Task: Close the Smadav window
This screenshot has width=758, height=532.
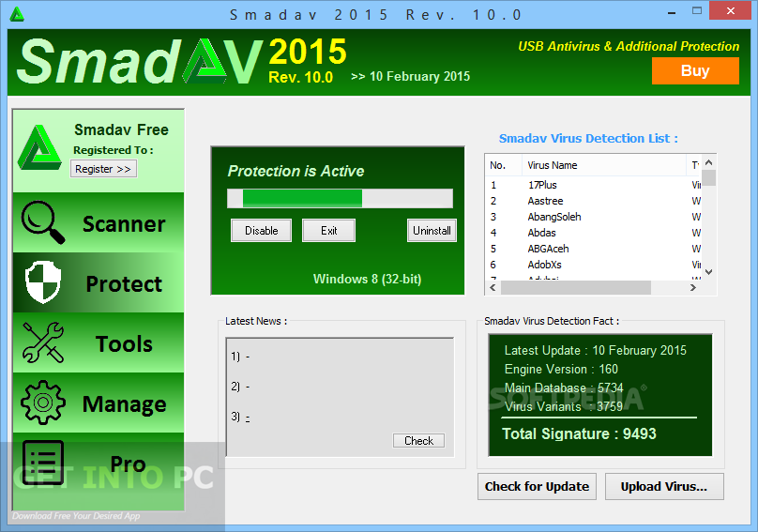Action: tap(731, 10)
